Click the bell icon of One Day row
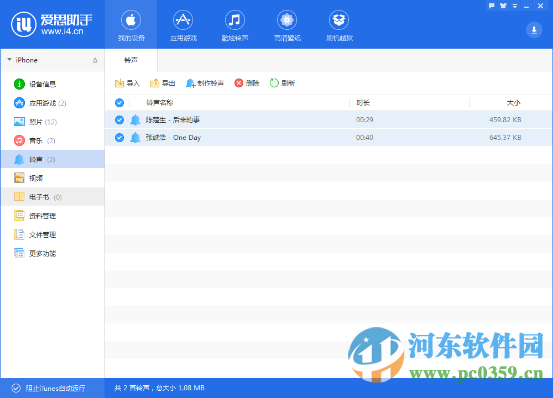This screenshot has height=398, width=553. pyautogui.click(x=135, y=137)
